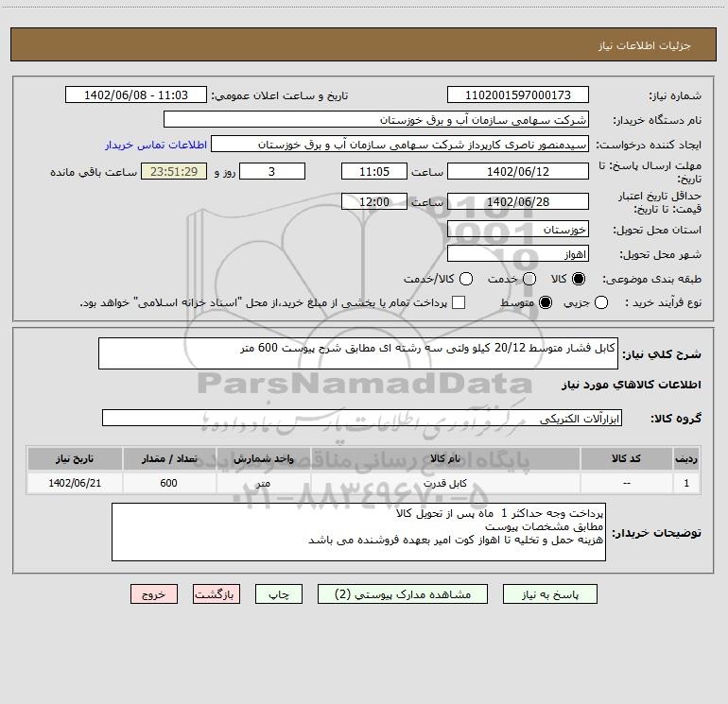Click the delivery province خوزستان field
Screen dimensions: 728x704
point(518,229)
